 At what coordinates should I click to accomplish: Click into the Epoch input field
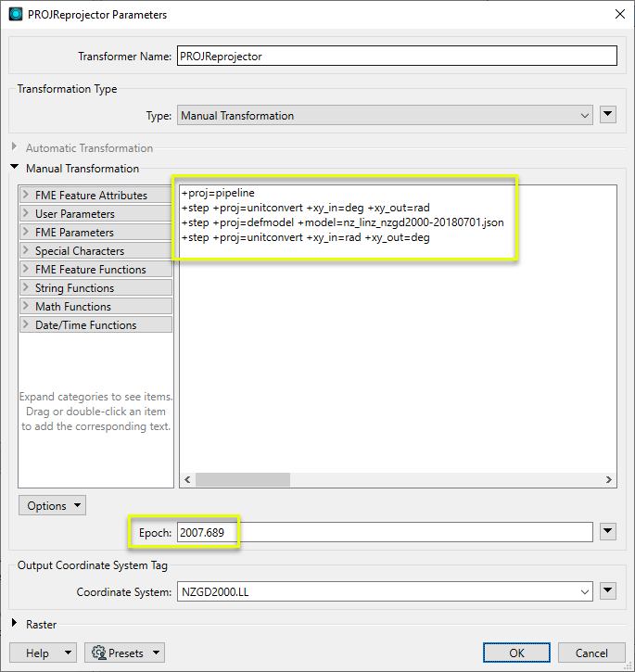(385, 532)
